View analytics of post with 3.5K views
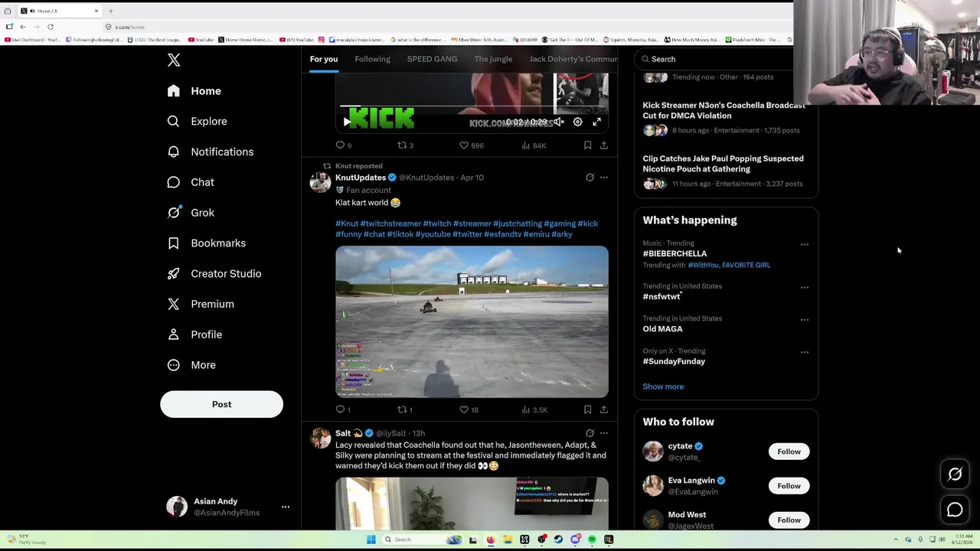 point(534,410)
